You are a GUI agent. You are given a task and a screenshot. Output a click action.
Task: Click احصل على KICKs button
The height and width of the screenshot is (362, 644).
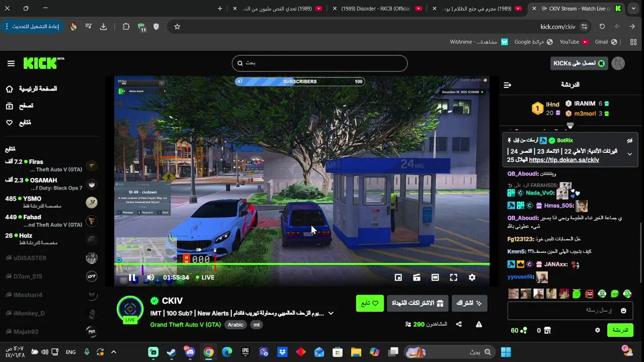(x=579, y=63)
